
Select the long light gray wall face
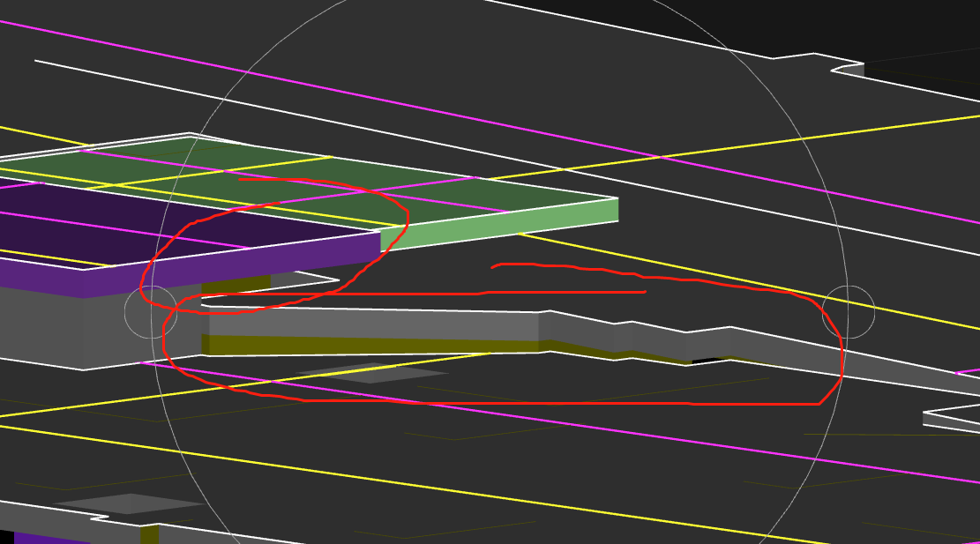(374, 324)
